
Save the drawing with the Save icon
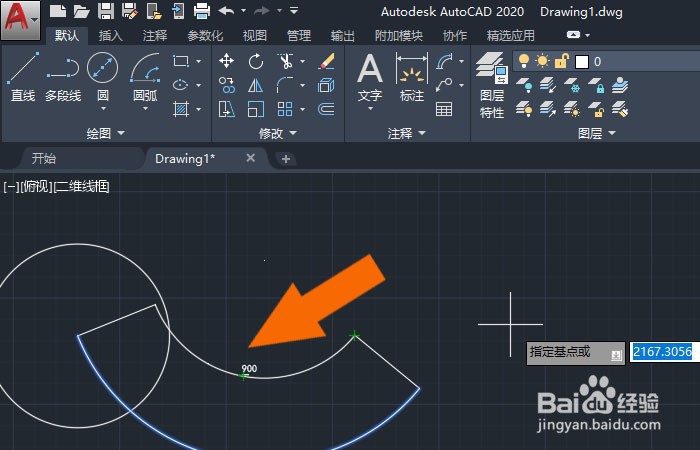click(x=106, y=11)
